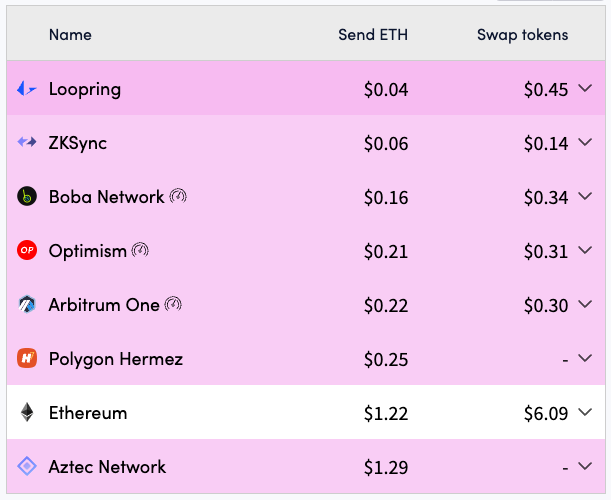Click the red Optimism OP icon
This screenshot has height=500, width=611.
click(x=27, y=251)
